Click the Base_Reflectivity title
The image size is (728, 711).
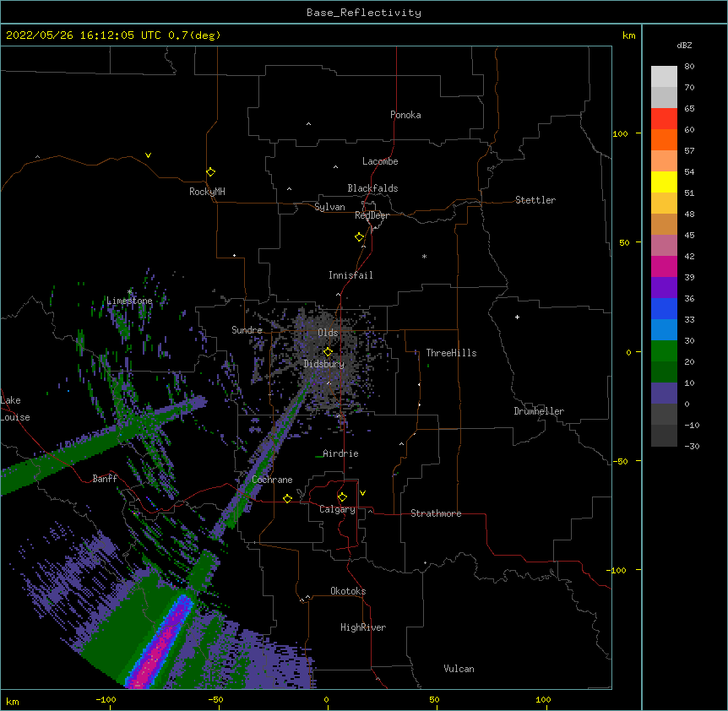coord(364,13)
